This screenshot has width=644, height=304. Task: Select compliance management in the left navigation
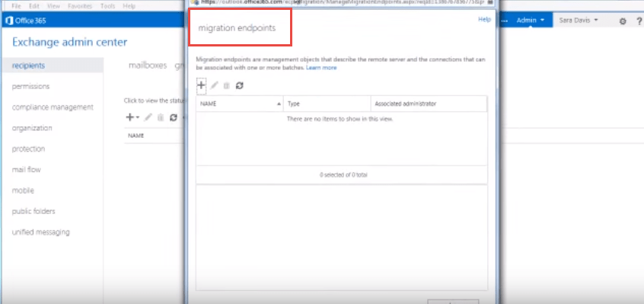(x=53, y=107)
